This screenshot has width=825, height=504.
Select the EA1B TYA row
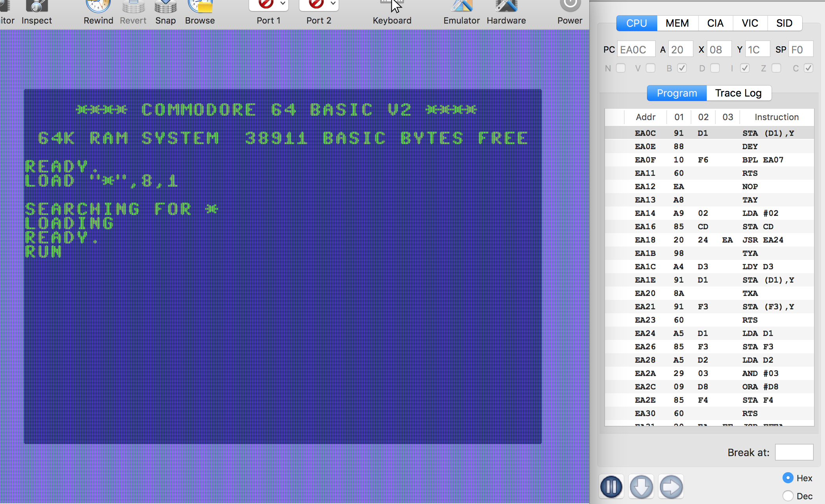tap(709, 253)
